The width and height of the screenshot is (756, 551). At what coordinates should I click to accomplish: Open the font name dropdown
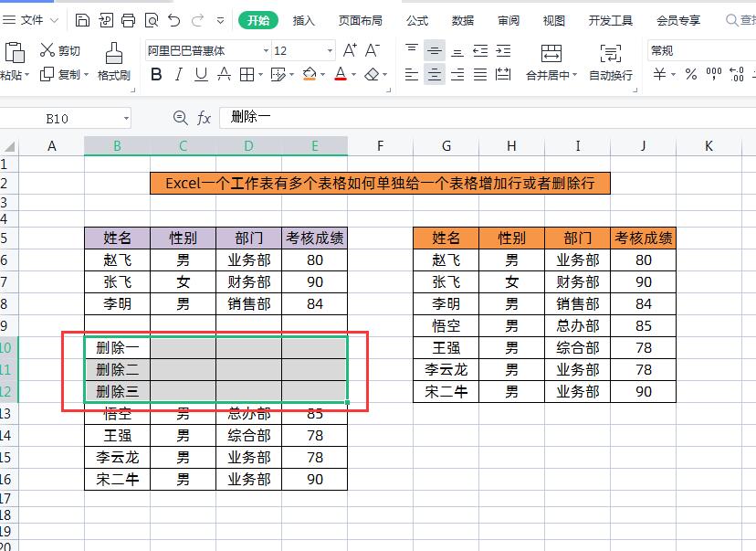pyautogui.click(x=266, y=50)
